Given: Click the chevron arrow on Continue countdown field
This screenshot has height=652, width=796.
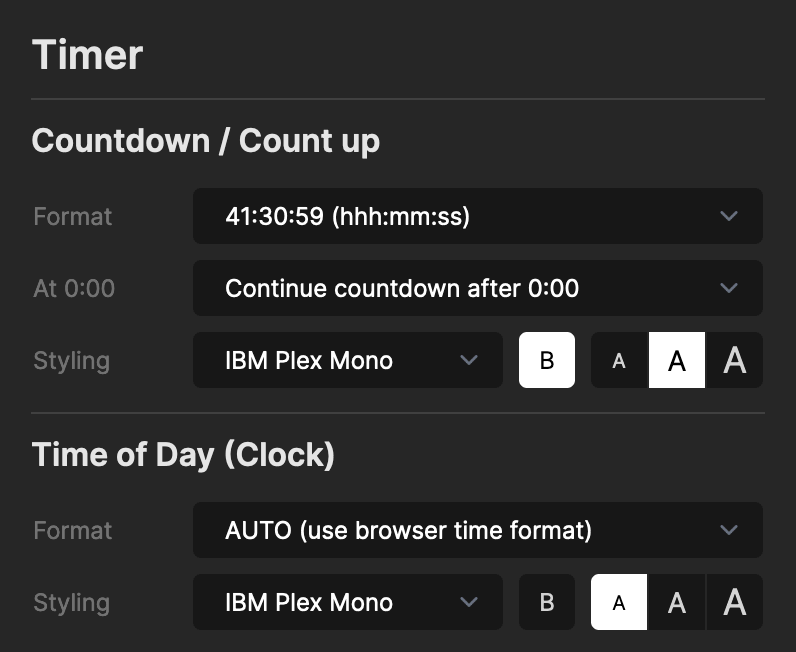Looking at the screenshot, I should 729,288.
